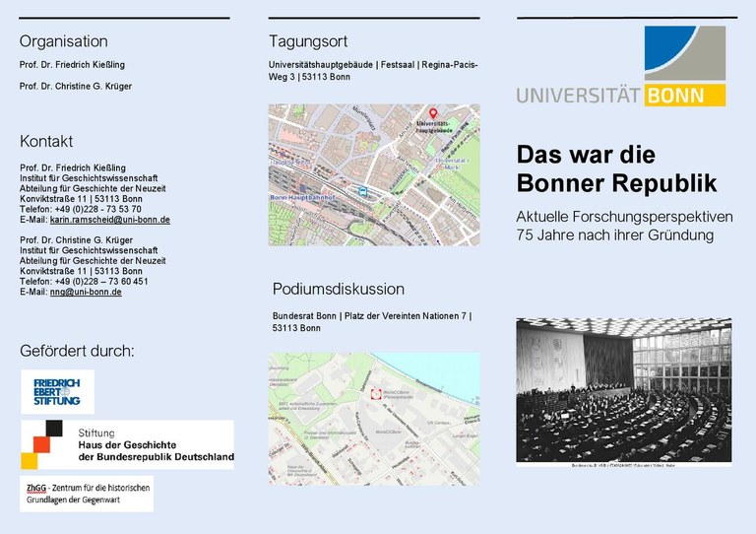Click the black-red-gold squares of Haus der Geschichte logo

pyautogui.click(x=42, y=444)
